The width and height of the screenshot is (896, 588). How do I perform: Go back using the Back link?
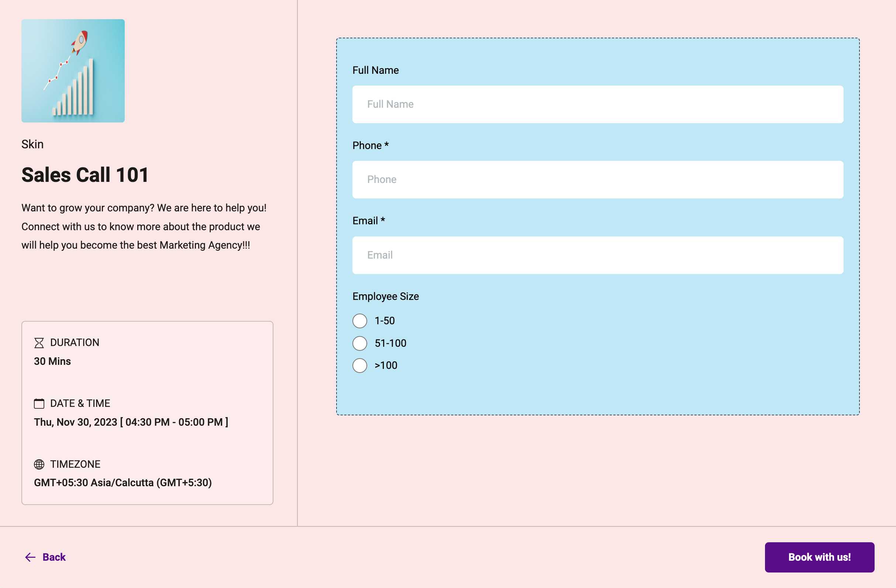tap(54, 557)
